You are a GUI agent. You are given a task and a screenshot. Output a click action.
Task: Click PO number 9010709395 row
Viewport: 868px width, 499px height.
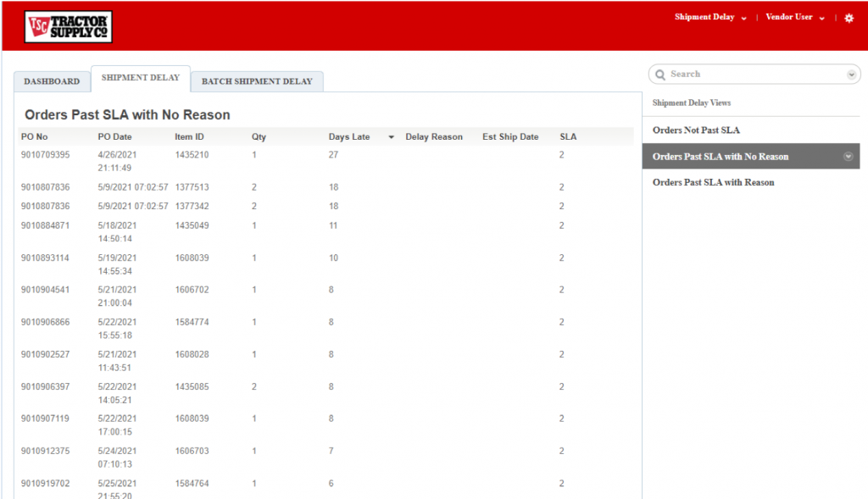point(326,161)
